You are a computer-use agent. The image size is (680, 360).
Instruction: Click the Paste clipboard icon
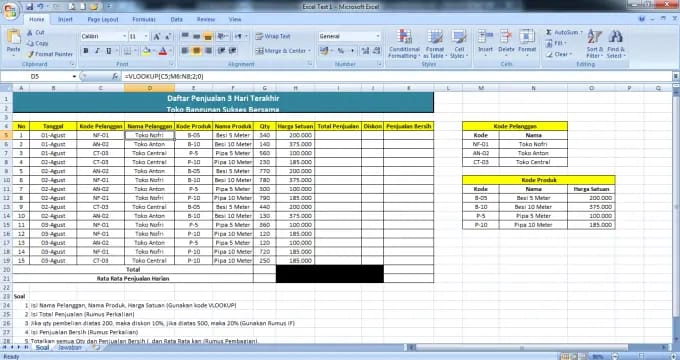point(13,37)
